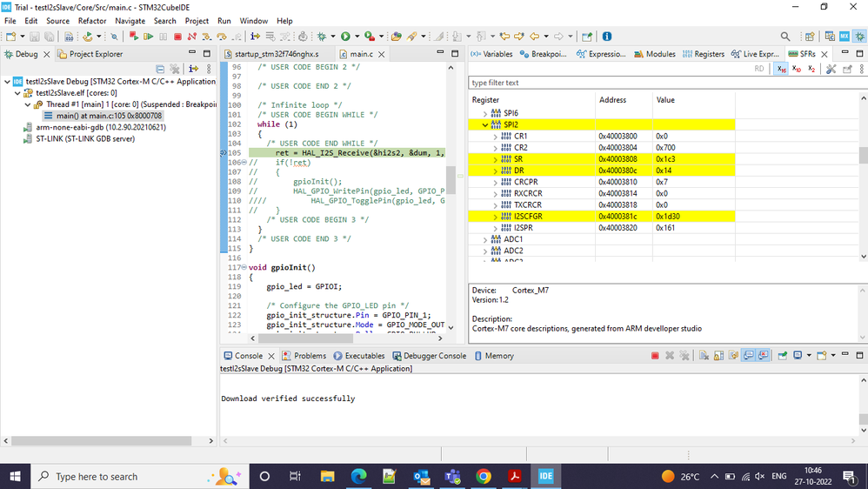The width and height of the screenshot is (868, 489).
Task: Click the Debug bug launch icon
Action: tap(322, 37)
